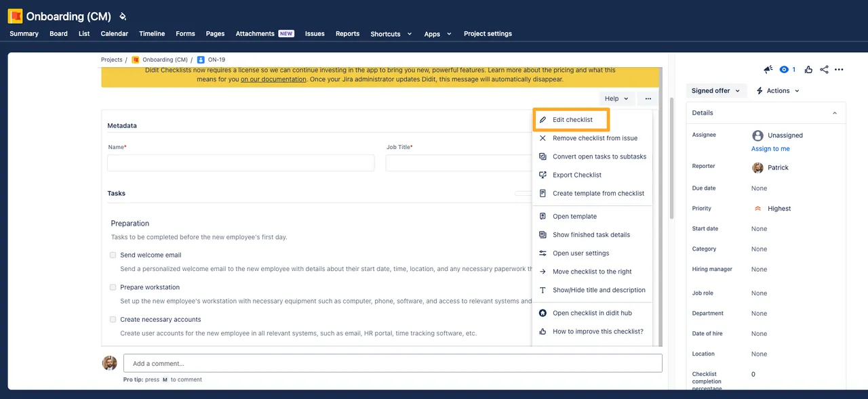This screenshot has width=868, height=399.
Task: Choose Export Checklist menu option
Action: (576, 175)
